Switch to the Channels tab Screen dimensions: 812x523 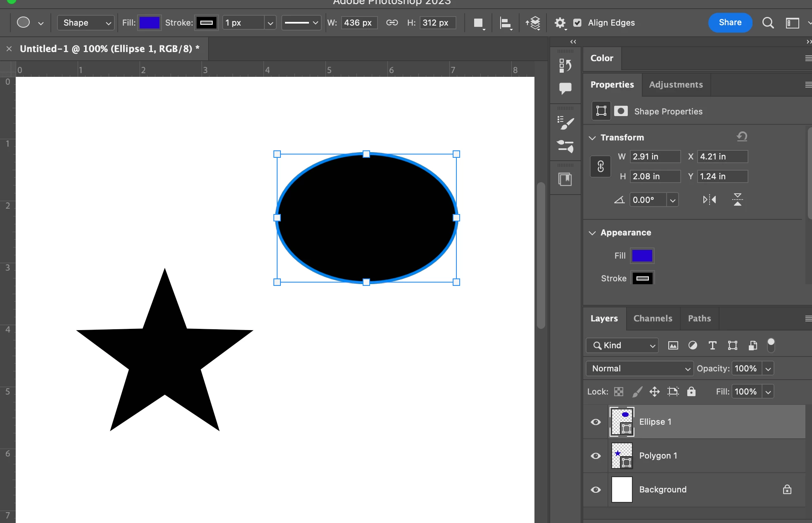(x=653, y=319)
